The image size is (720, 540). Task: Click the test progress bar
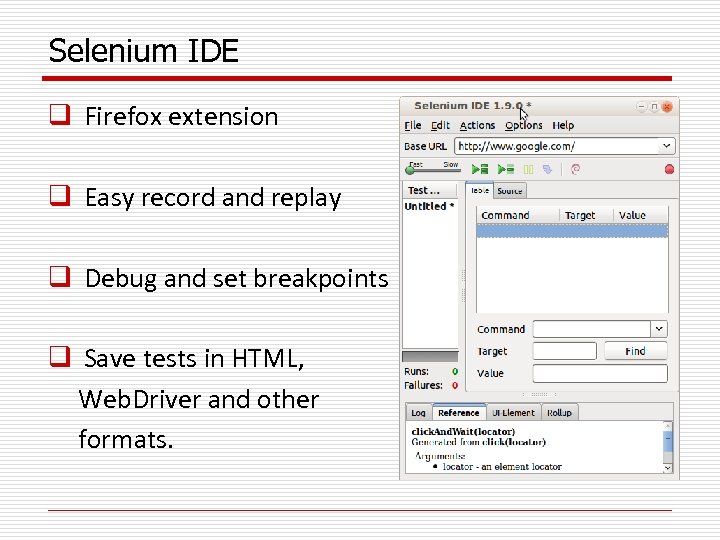(x=430, y=356)
